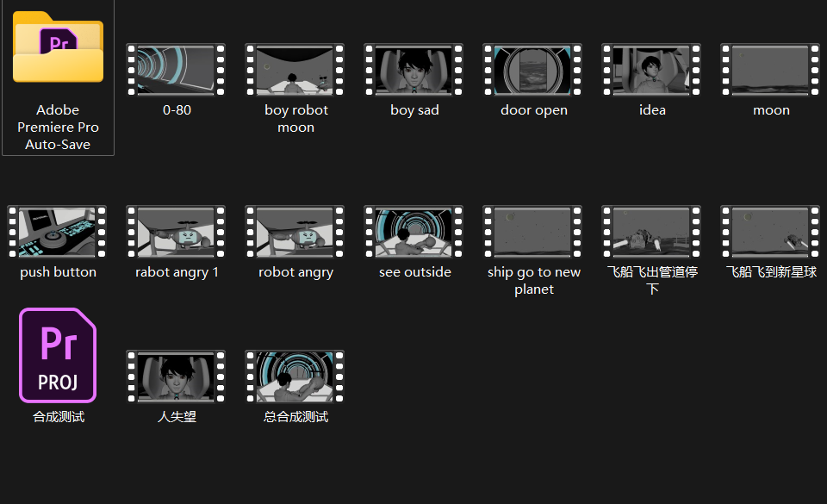Image resolution: width=827 pixels, height=504 pixels.
Task: Click the 飞船飞到新星球 video thumbnail
Action: point(770,232)
